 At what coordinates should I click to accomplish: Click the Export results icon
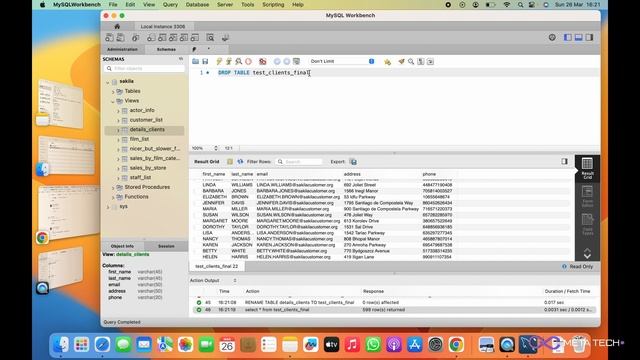pyautogui.click(x=353, y=162)
